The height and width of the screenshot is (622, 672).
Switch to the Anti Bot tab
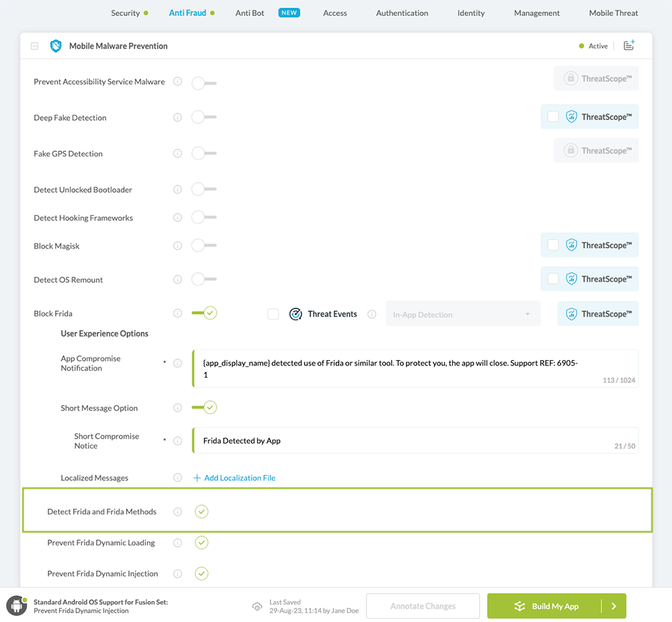(250, 13)
